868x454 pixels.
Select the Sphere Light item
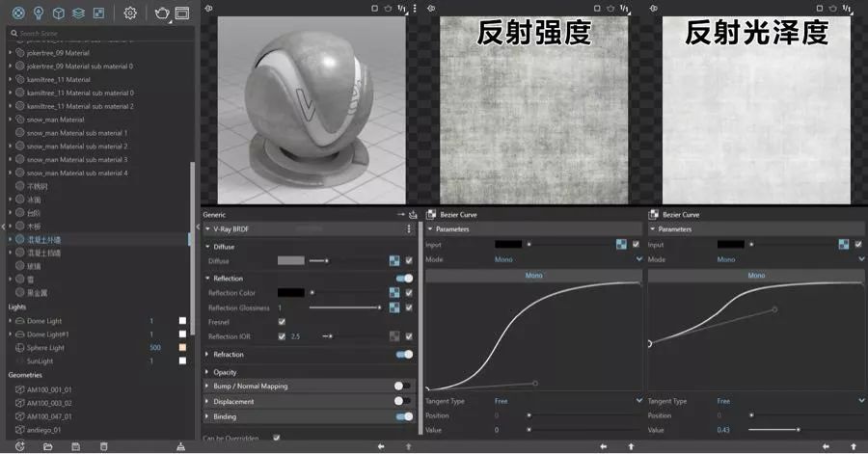46,347
